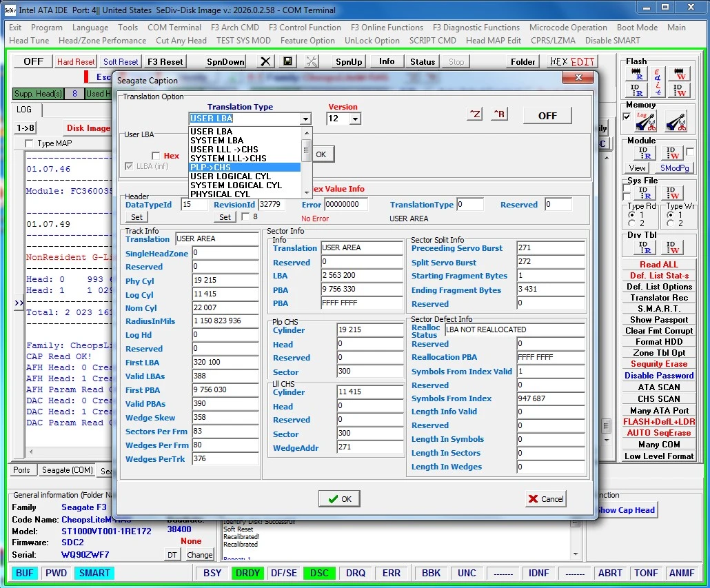Choose SYSTEM LLL->CHS from the list
This screenshot has width=710, height=588.
coord(245,159)
